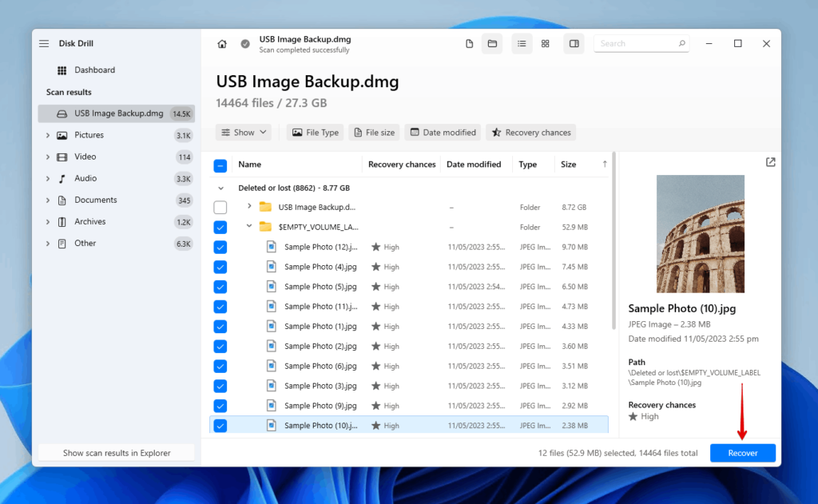Click the home icon in the toolbar

221,44
